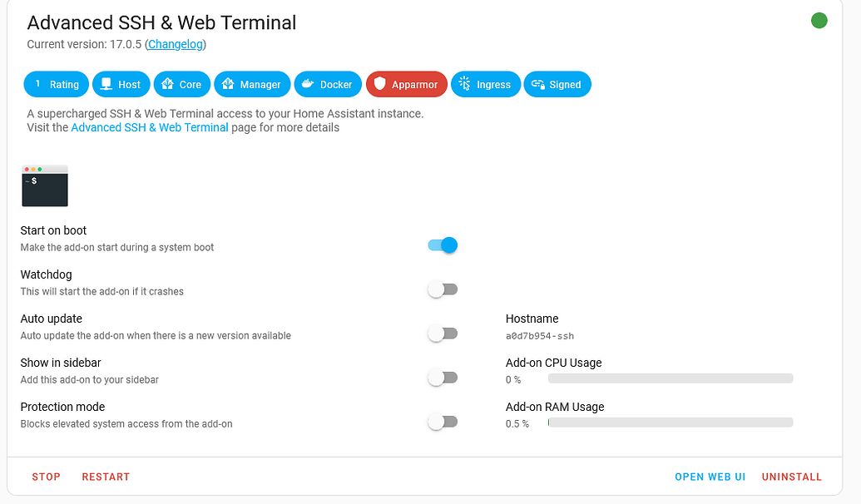
Task: Click the "Watchdog" label text
Action: 46,274
